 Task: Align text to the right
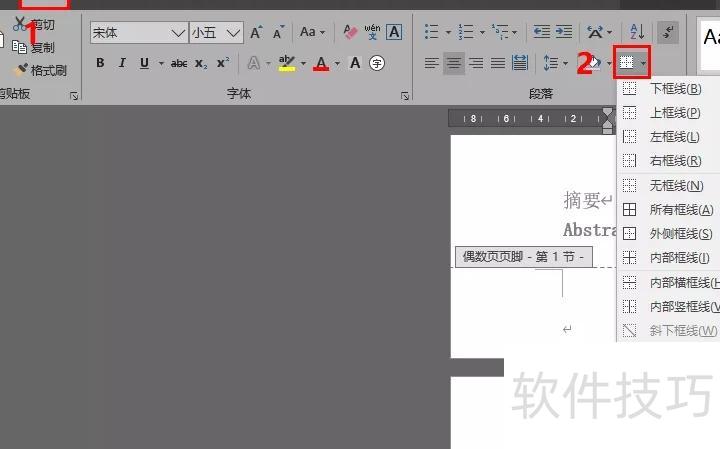(476, 63)
